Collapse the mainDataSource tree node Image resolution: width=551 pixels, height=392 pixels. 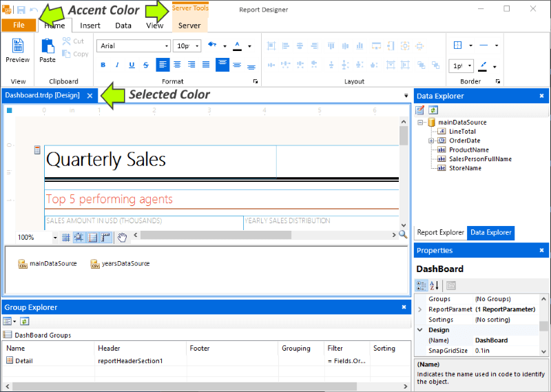pos(420,123)
